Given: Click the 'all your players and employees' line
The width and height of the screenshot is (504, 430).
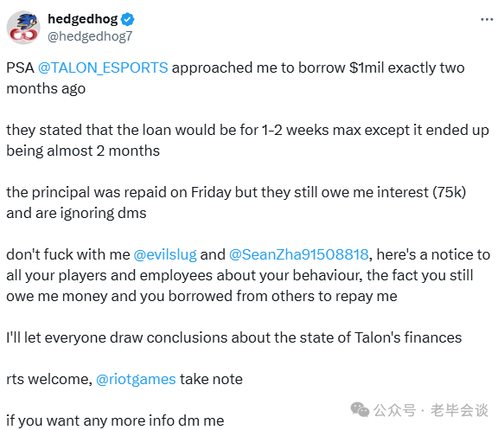Looking at the screenshot, I should (239, 276).
